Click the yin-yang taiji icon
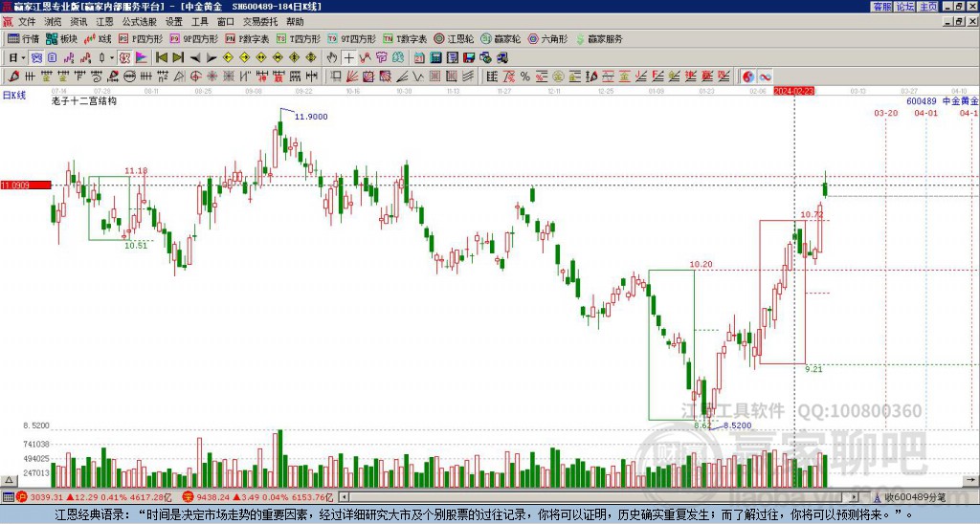980x524 pixels. [748, 76]
